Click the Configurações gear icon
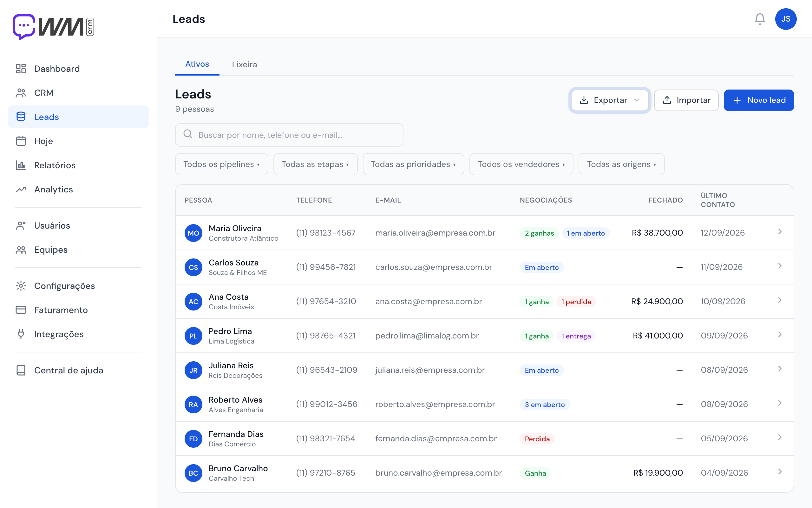 tap(21, 286)
